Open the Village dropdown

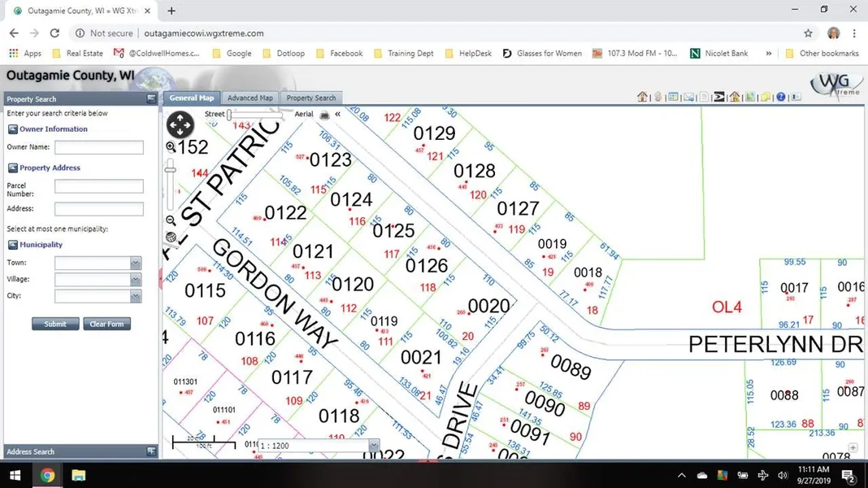[x=136, y=280]
